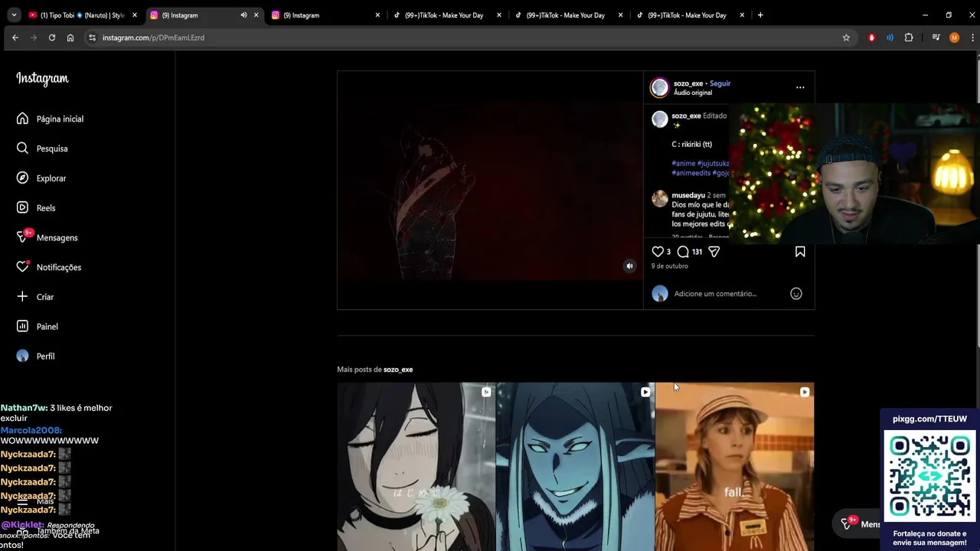Viewport: 980px width, 551px height.
Task: Switch to first TikTok Make Your Day tab
Action: 446,15
